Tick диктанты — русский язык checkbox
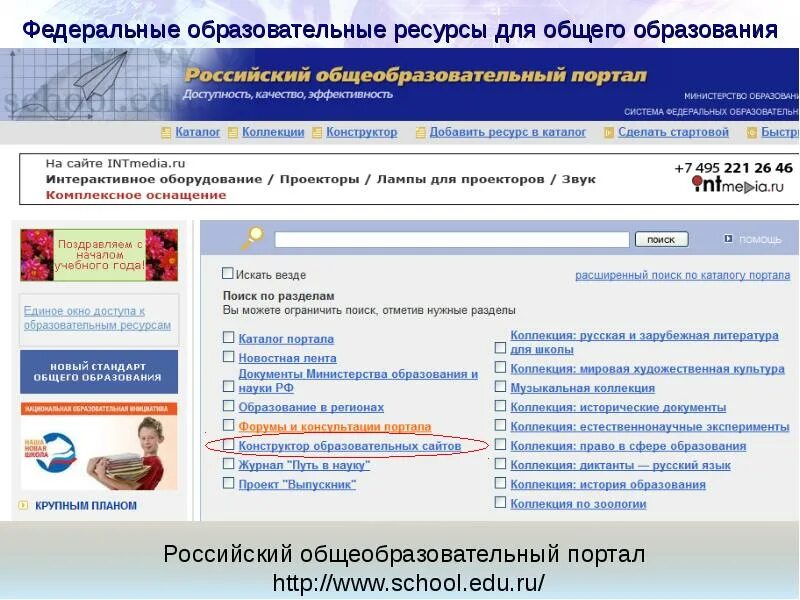Image resolution: width=800 pixels, height=600 pixels. (x=501, y=464)
